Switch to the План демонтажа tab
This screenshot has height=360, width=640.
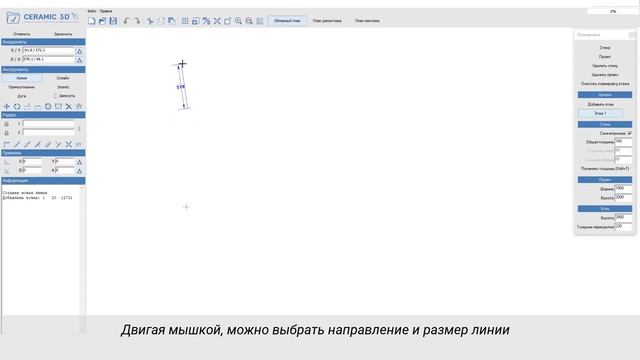click(327, 21)
